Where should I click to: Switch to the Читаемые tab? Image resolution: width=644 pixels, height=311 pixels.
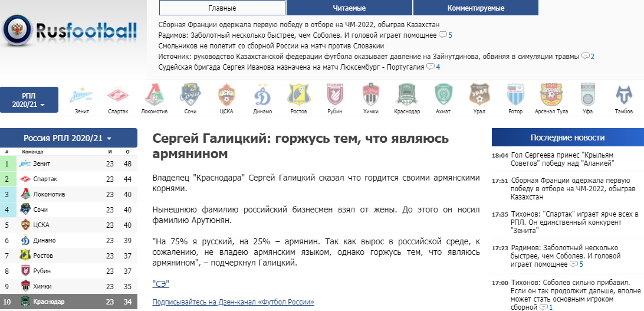tap(349, 8)
